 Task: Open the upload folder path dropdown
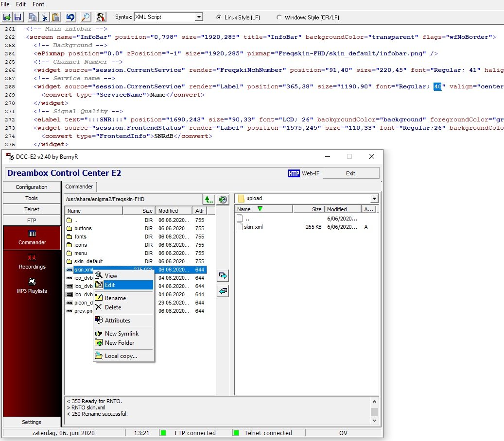point(374,199)
